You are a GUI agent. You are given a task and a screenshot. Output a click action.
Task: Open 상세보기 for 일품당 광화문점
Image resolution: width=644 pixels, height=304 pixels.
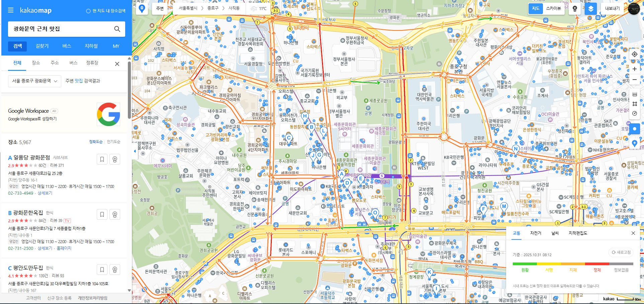(45, 193)
